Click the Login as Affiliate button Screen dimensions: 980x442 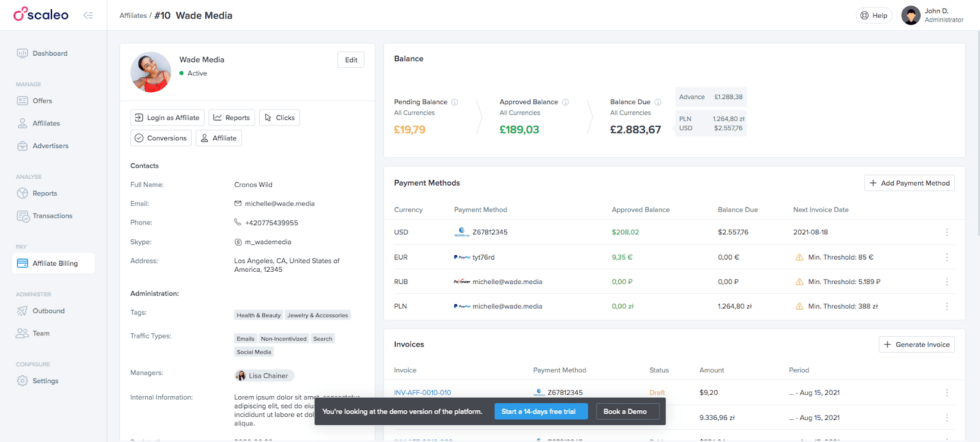point(167,118)
